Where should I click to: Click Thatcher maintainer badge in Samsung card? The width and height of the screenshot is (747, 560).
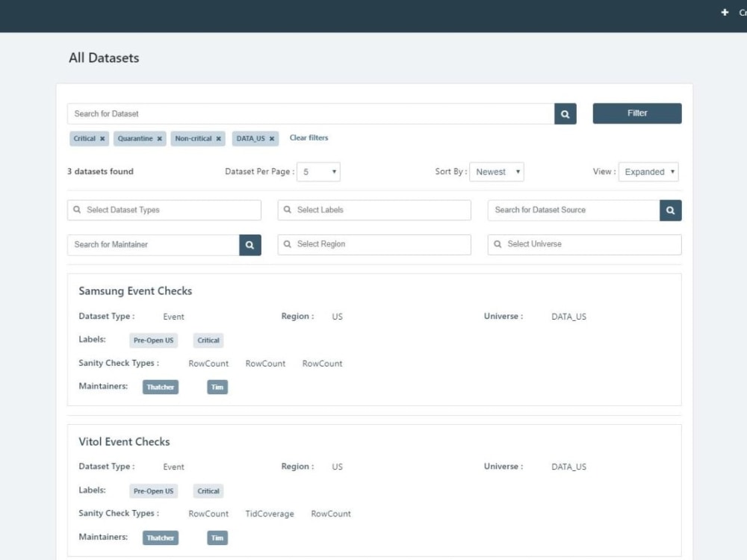[161, 387]
